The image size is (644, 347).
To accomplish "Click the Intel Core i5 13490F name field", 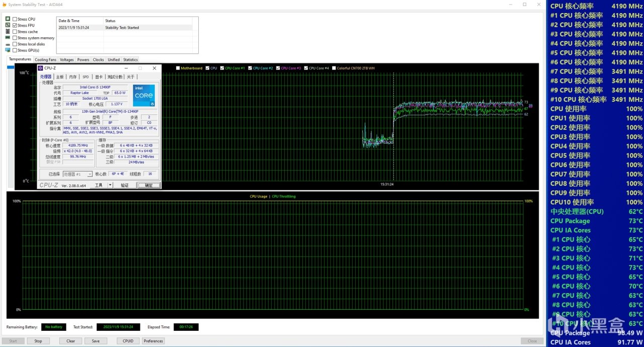I will (x=95, y=87).
